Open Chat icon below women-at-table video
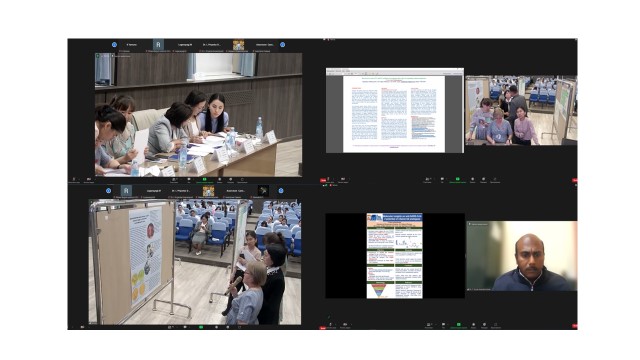The height and width of the screenshot is (360, 640). [x=189, y=180]
